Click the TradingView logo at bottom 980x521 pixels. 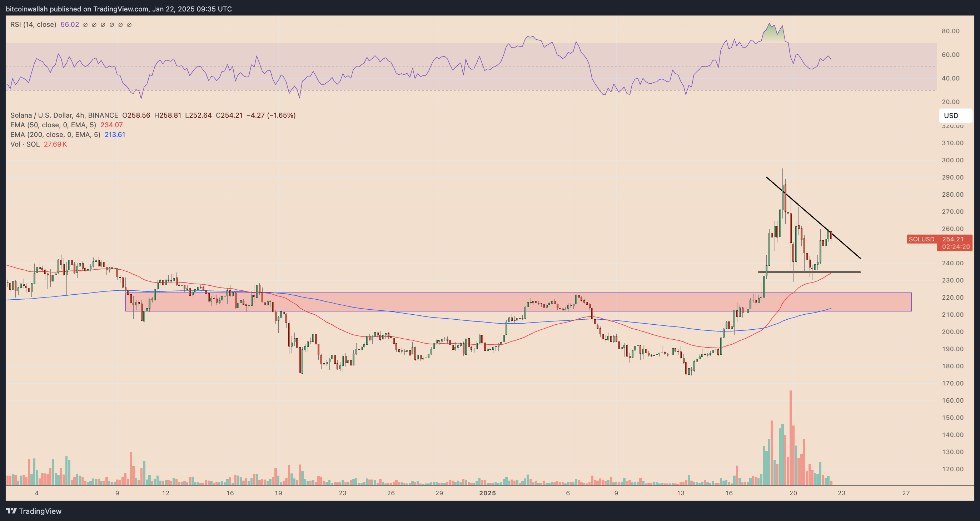[x=34, y=511]
